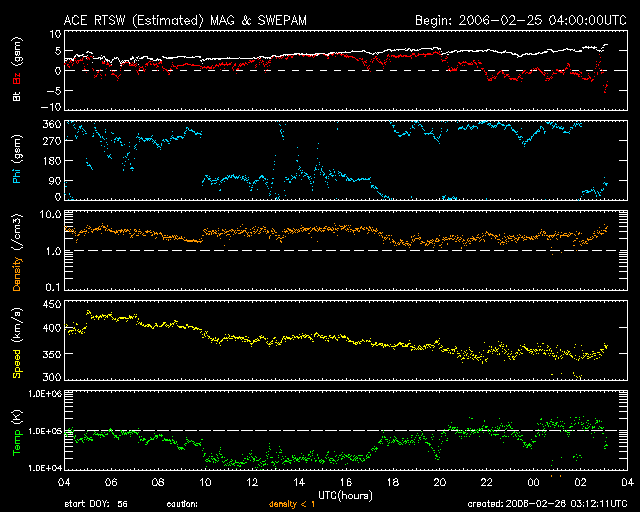The width and height of the screenshot is (640, 512).
Task: Click the '300' tick label on the Speed axis
Action: (x=52, y=376)
